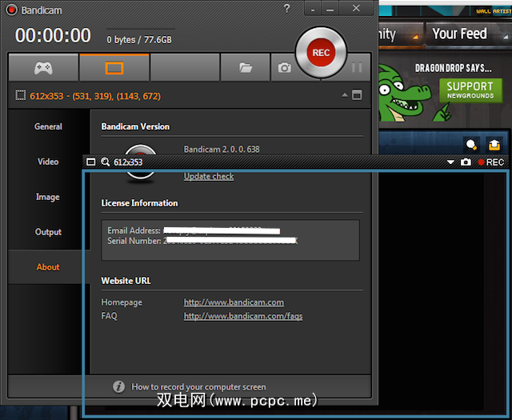
Task: Open the output folder icon
Action: 246,68
